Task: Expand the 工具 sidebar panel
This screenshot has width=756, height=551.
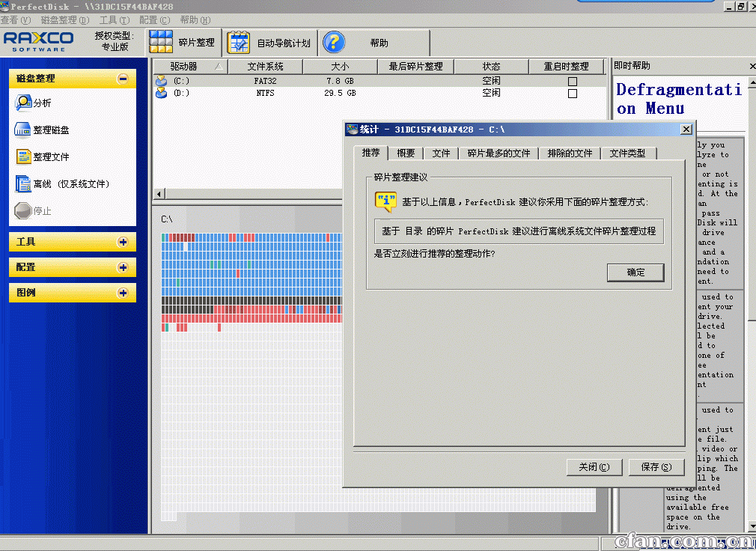Action: tap(123, 242)
